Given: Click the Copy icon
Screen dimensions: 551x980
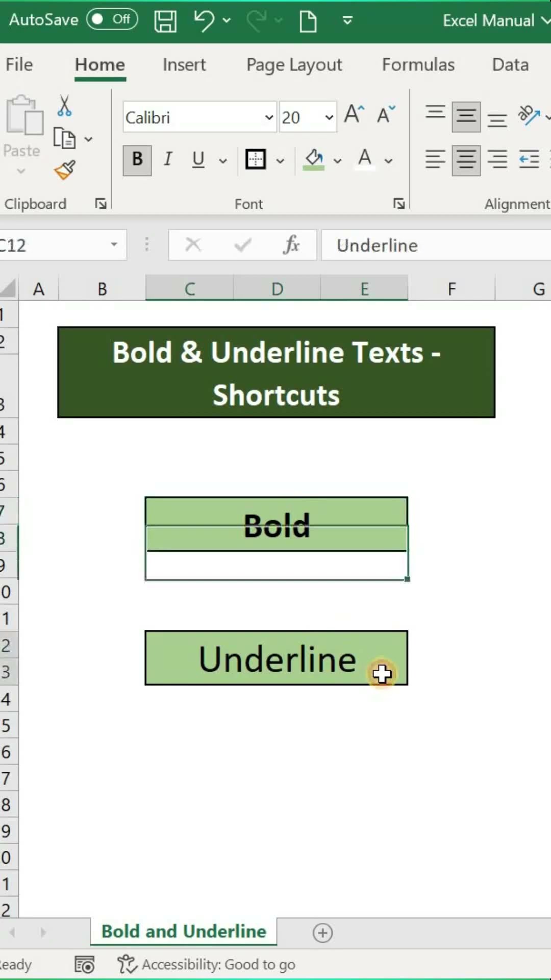Looking at the screenshot, I should (64, 138).
